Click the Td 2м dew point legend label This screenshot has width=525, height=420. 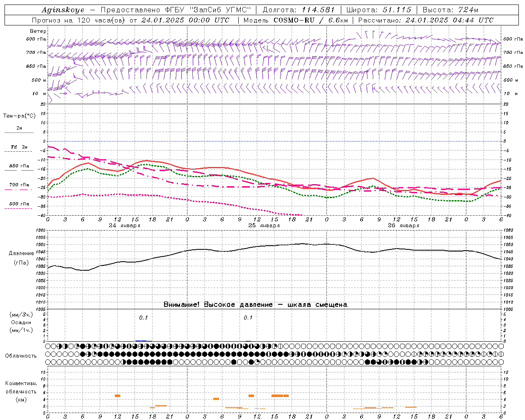pos(19,147)
